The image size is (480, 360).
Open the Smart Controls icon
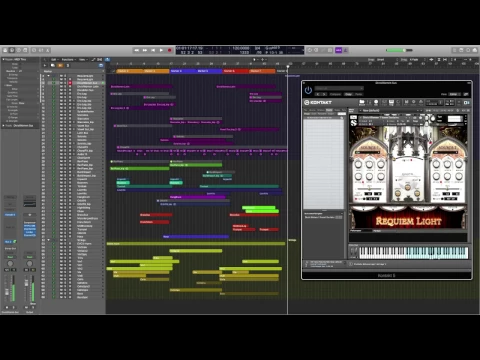coord(34,50)
